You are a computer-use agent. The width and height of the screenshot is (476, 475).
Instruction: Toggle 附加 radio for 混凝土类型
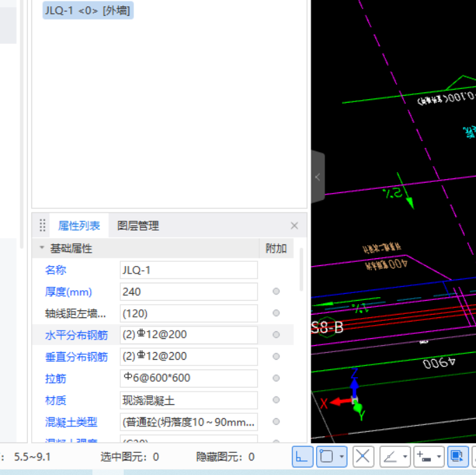click(x=276, y=422)
